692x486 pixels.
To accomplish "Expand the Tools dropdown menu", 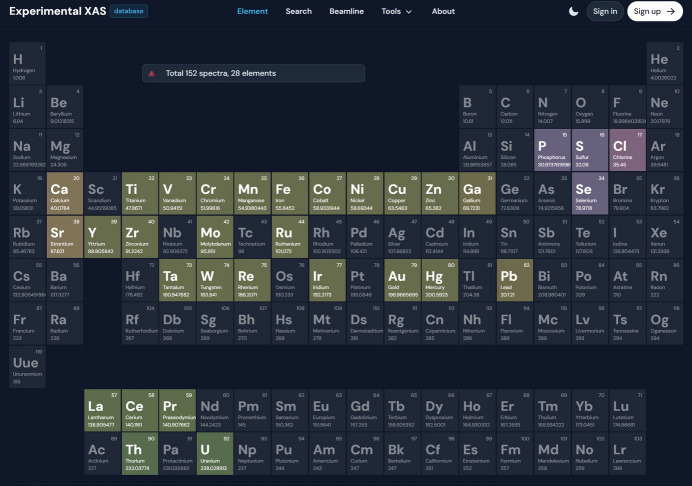I will pyautogui.click(x=396, y=12).
